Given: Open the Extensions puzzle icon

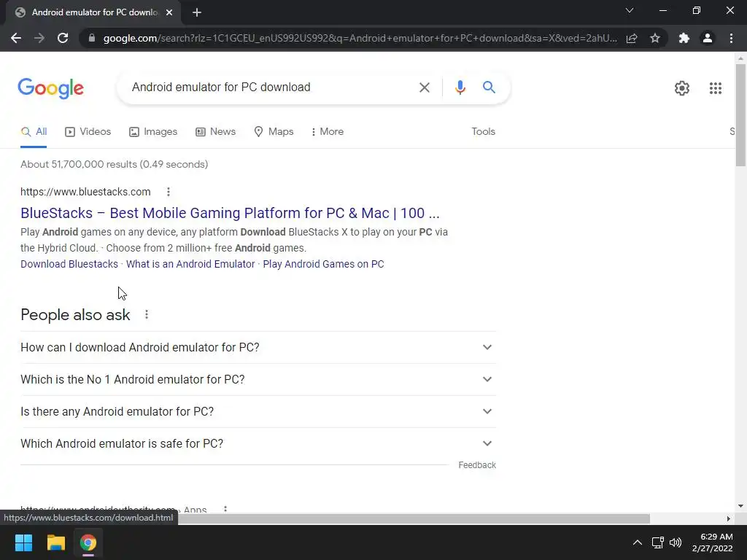Looking at the screenshot, I should 684,38.
